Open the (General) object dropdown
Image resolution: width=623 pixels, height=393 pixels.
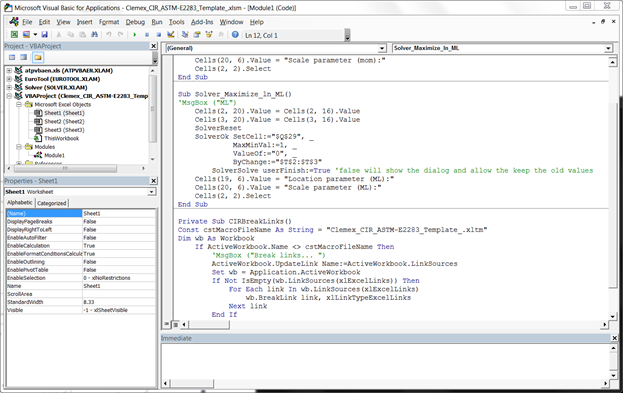point(382,48)
